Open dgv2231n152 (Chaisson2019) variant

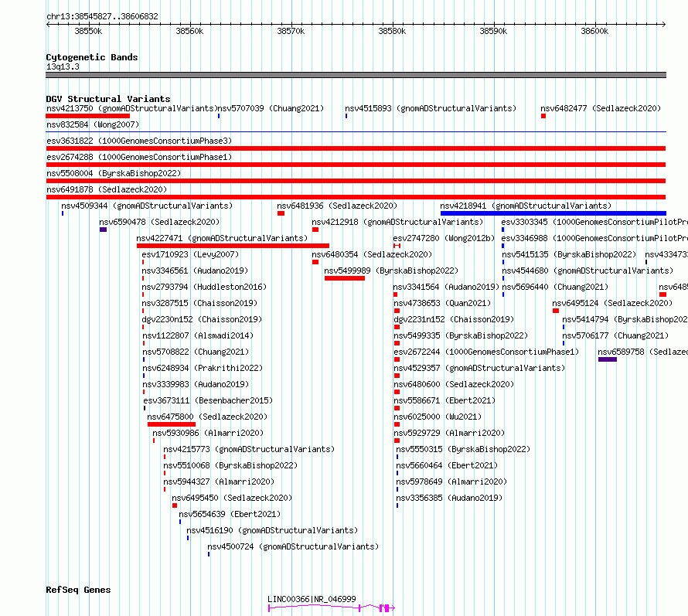point(454,319)
